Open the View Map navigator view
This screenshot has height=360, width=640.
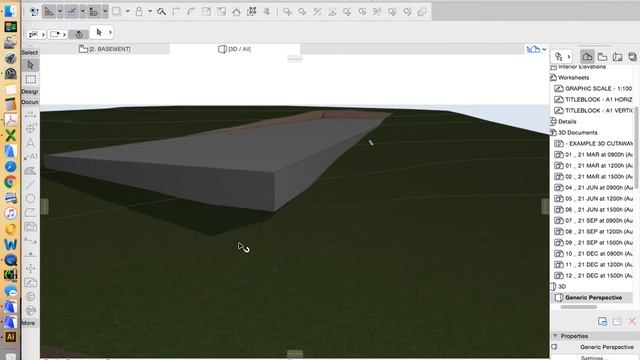602,57
